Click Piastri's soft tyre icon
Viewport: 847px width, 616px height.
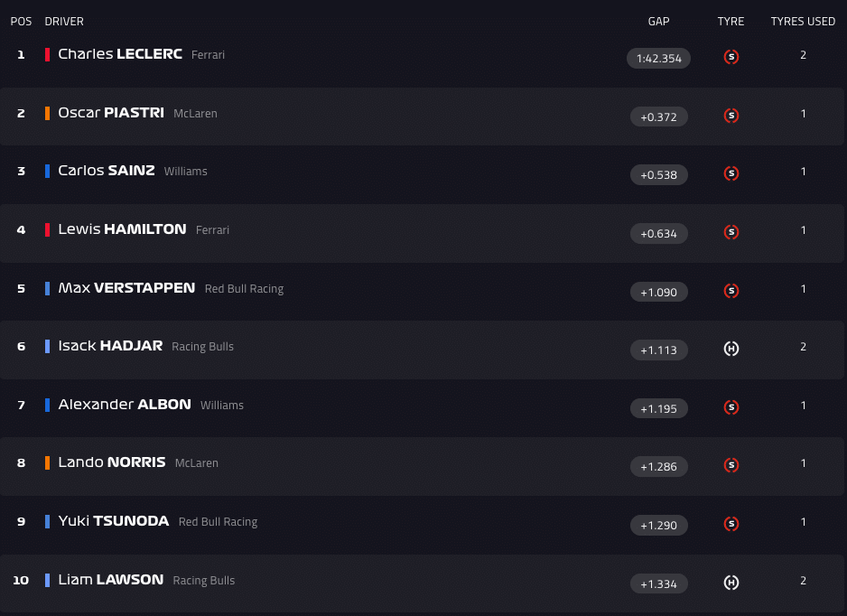[x=731, y=116]
